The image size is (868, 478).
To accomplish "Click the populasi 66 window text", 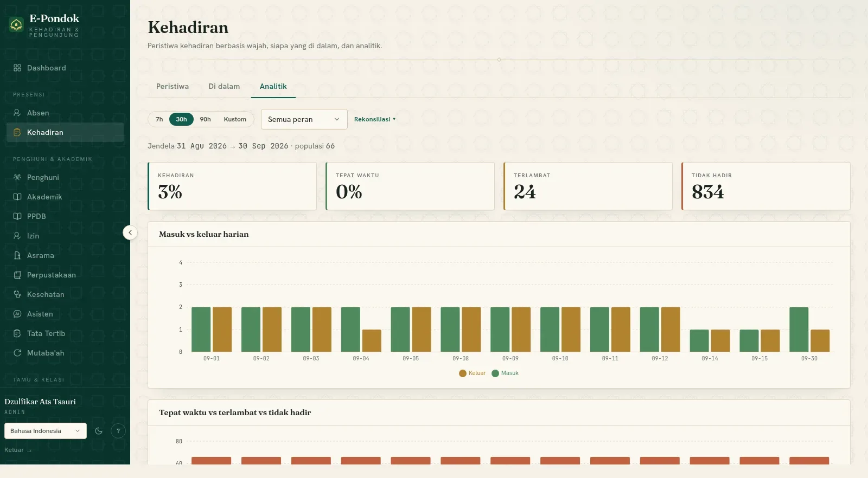I will pos(315,146).
